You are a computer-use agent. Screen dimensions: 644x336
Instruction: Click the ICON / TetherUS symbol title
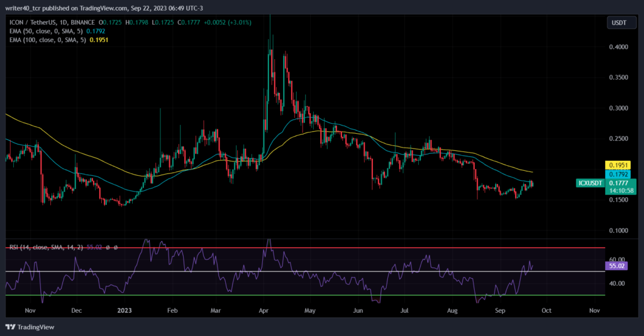[52, 23]
